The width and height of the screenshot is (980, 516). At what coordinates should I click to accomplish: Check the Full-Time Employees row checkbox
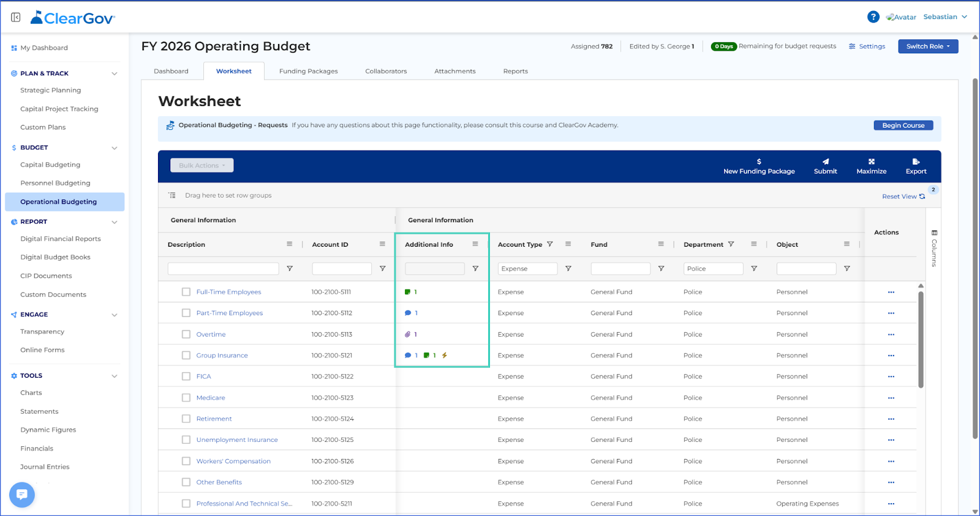coord(186,292)
